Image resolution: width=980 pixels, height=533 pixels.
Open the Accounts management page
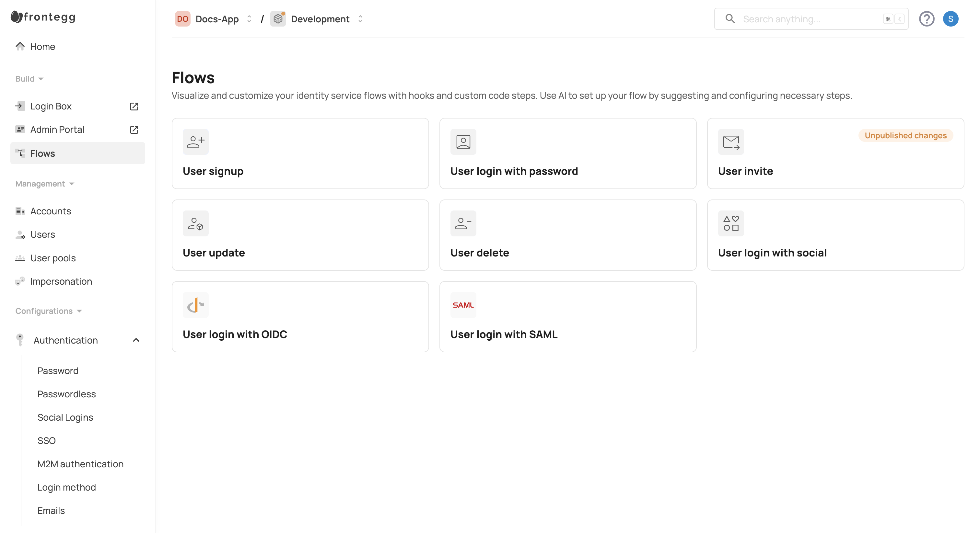click(51, 211)
